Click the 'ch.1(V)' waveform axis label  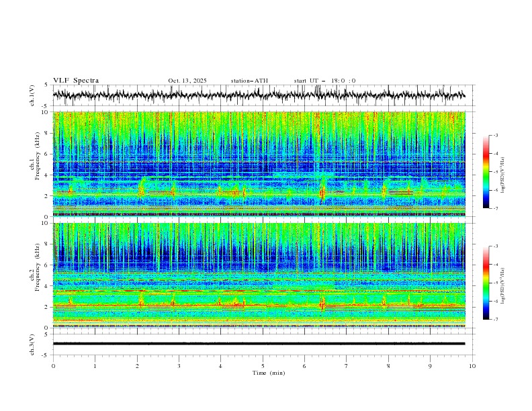tap(32, 95)
